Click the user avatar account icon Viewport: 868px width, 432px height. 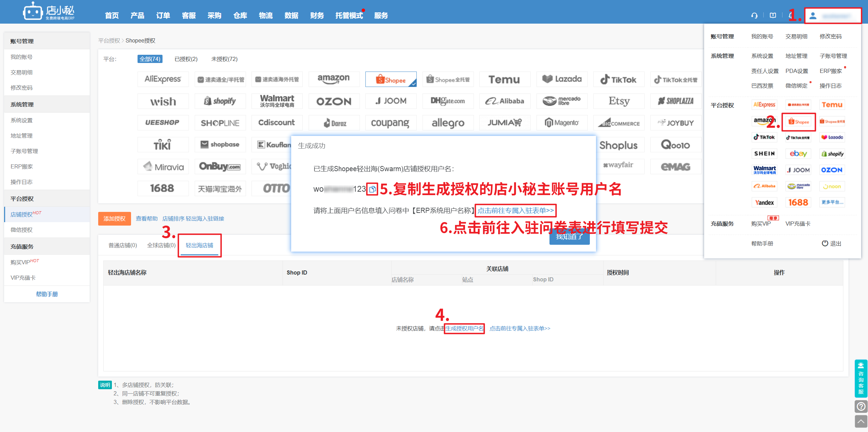pyautogui.click(x=813, y=16)
